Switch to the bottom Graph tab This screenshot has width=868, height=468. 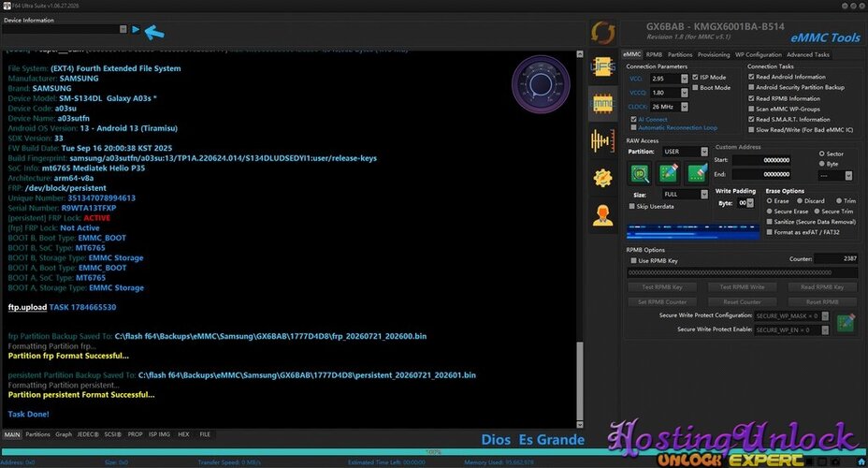pyautogui.click(x=64, y=434)
